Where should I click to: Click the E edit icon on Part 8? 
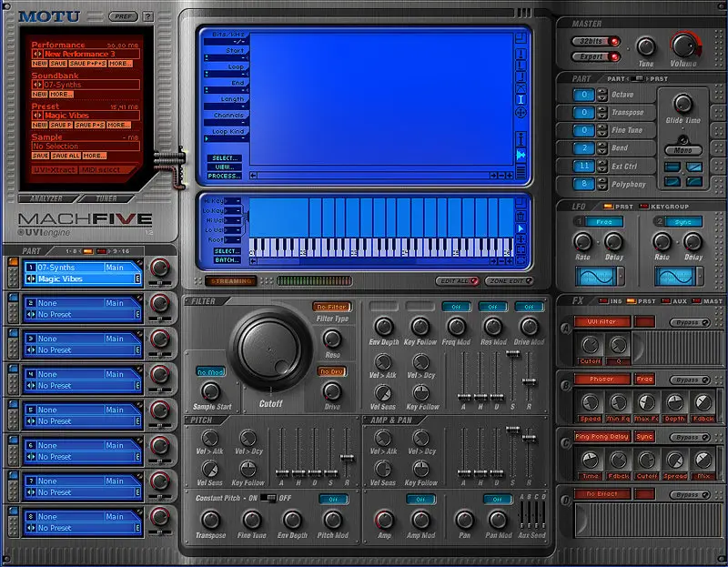coord(137,528)
